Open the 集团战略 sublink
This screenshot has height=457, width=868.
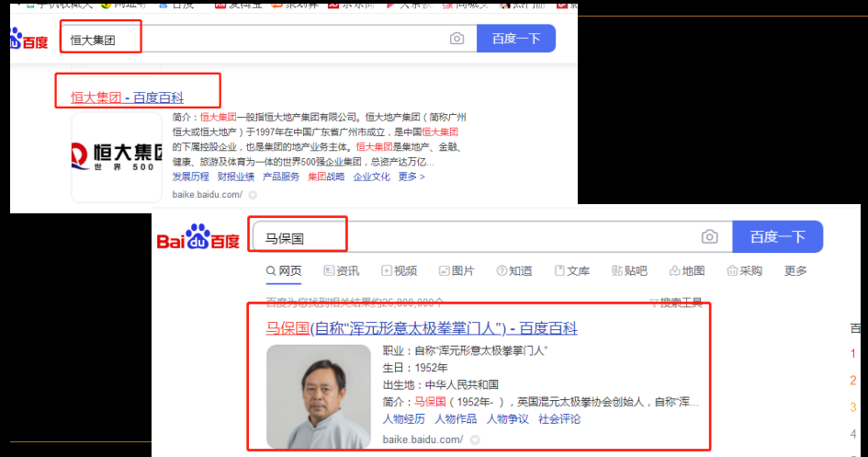point(326,177)
